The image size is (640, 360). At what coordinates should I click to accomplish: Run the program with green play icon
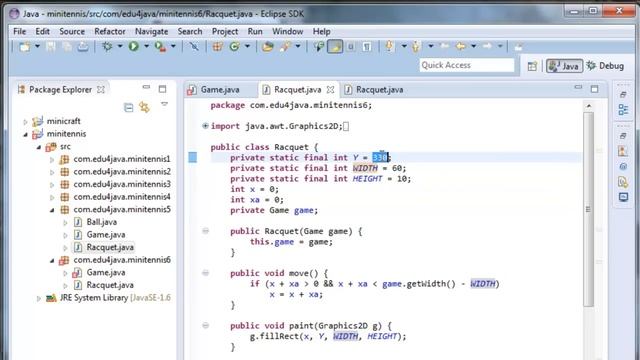click(133, 47)
